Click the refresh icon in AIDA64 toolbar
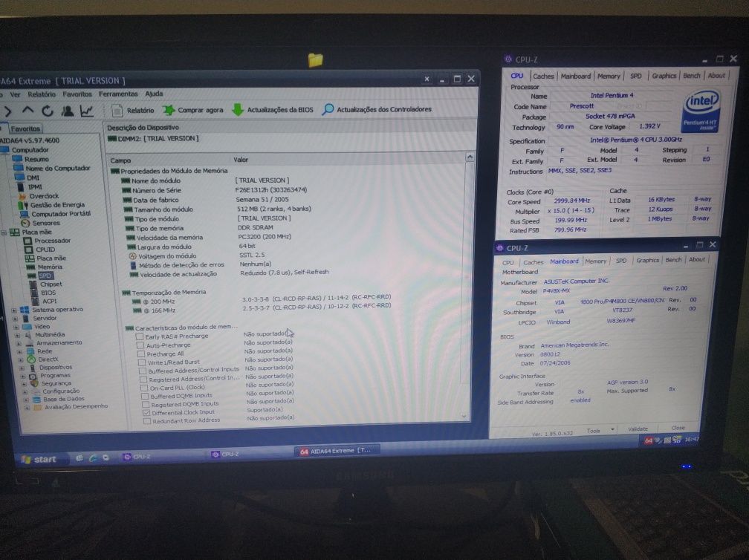This screenshot has width=749, height=560. click(x=48, y=111)
